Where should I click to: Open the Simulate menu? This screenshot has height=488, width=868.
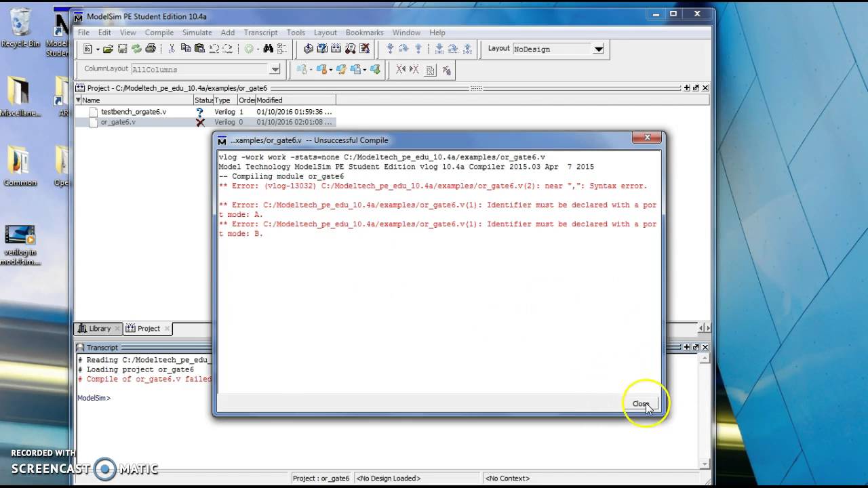197,33
